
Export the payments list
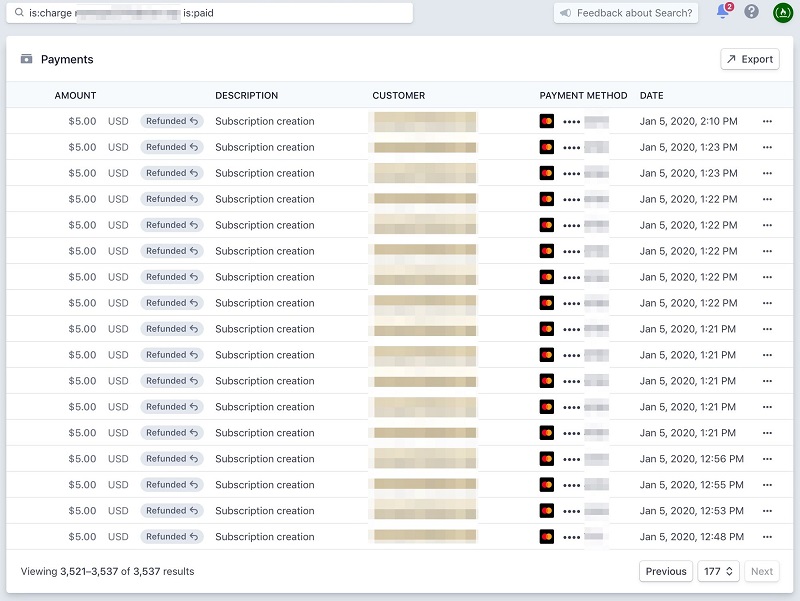click(749, 59)
